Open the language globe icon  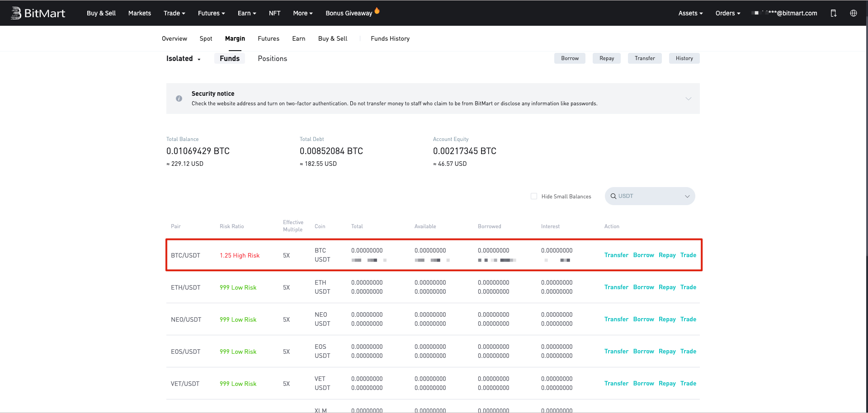point(854,13)
